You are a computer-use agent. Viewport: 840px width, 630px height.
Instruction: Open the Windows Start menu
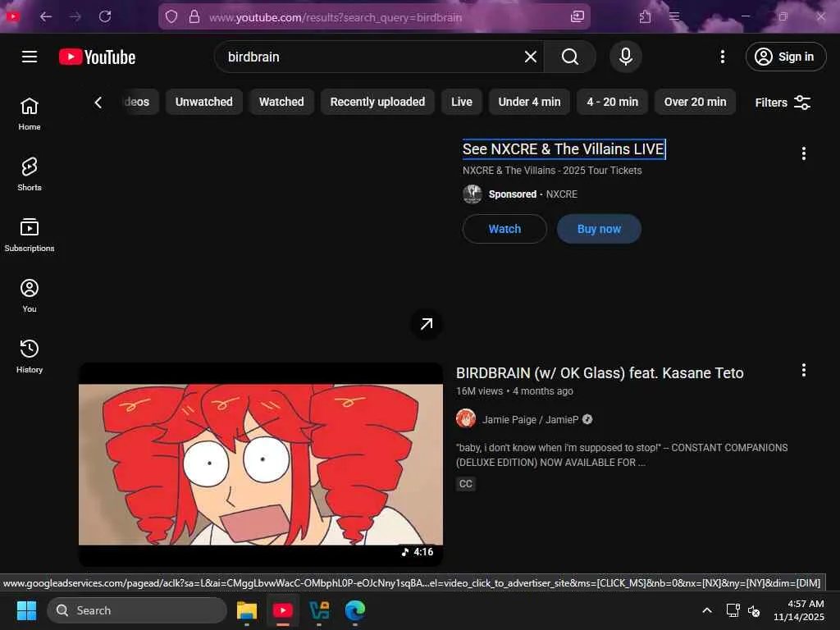[26, 610]
